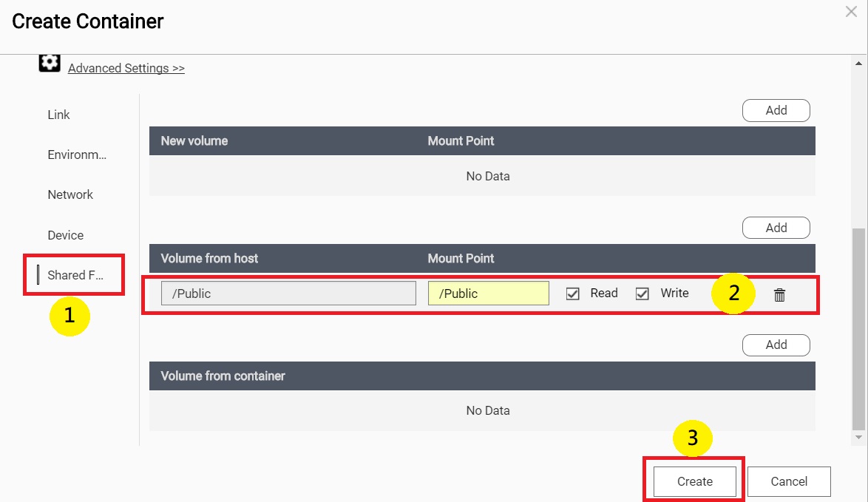Click the /Public mount point field
868x502 pixels.
488,294
